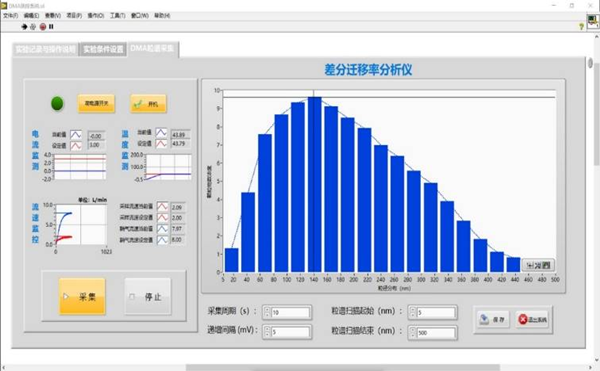Toggle the high-voltage power switch button
The width and height of the screenshot is (600, 371).
96,103
